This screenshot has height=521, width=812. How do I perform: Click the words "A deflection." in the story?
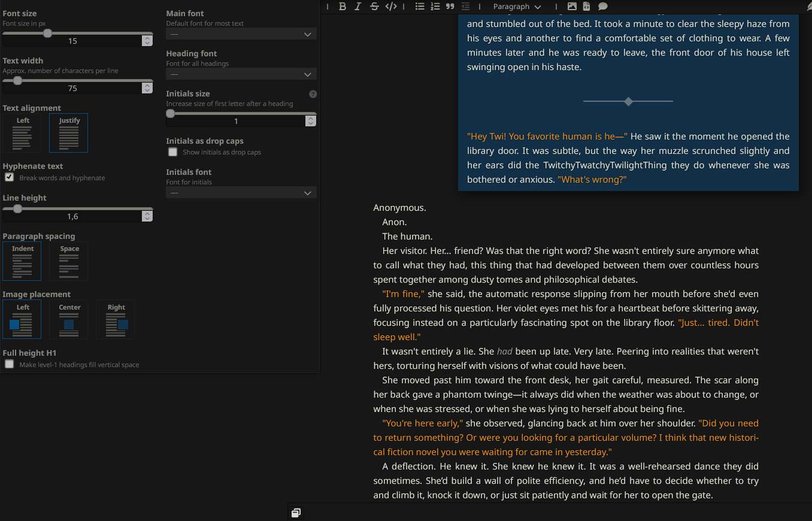pos(410,467)
